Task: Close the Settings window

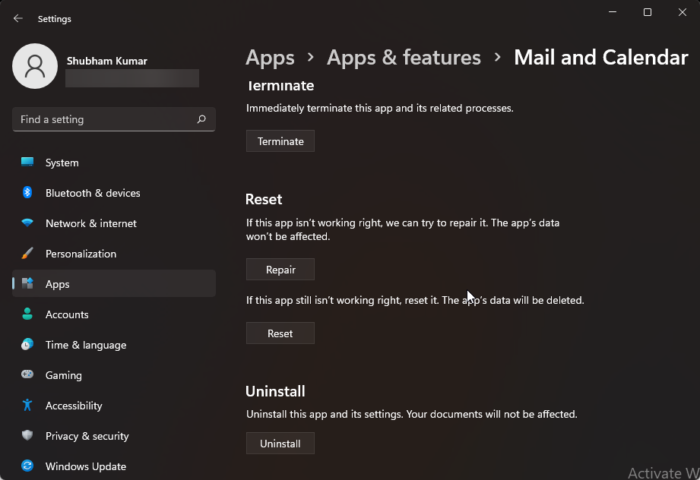Action: [x=682, y=12]
